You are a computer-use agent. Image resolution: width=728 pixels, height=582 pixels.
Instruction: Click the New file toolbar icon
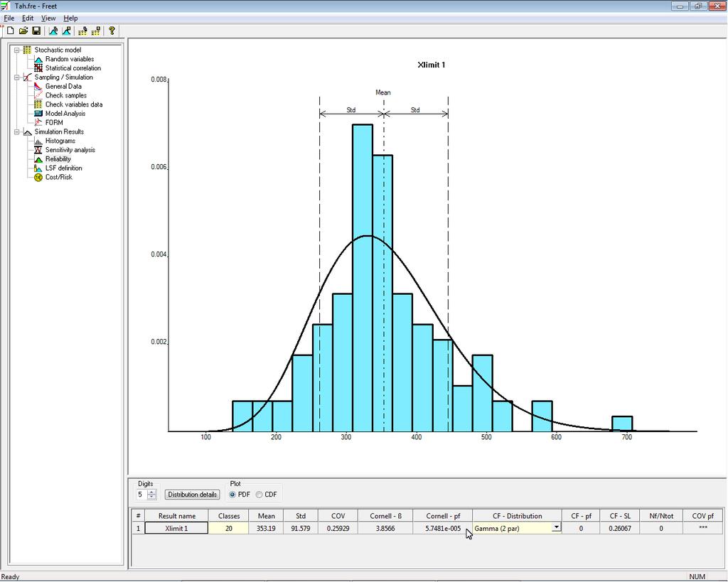(x=10, y=31)
